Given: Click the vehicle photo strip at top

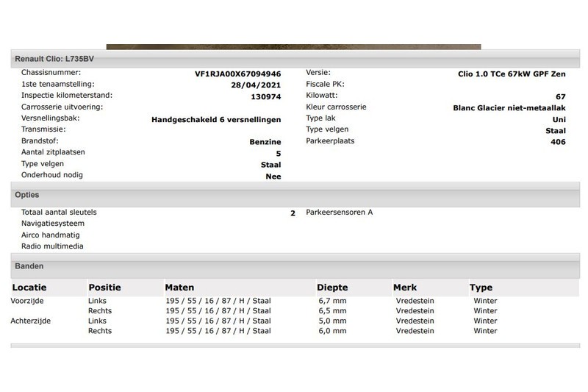Looking at the screenshot, I should click(293, 47).
